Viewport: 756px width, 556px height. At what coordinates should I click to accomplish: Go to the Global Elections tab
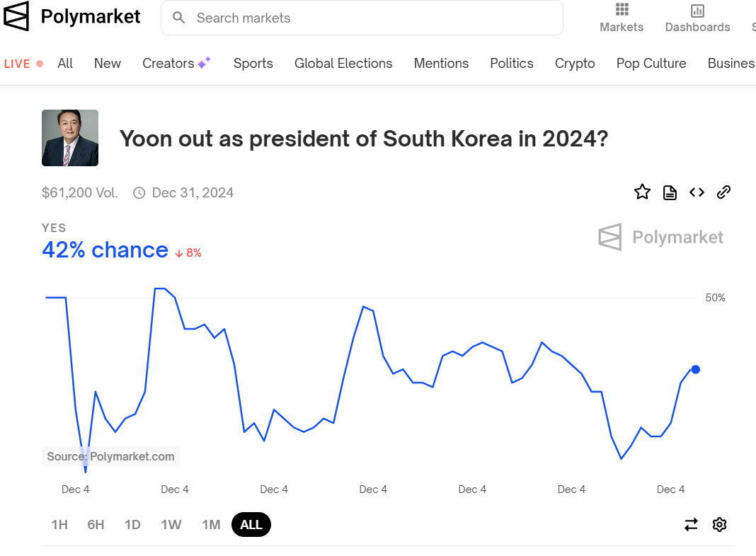pyautogui.click(x=343, y=63)
